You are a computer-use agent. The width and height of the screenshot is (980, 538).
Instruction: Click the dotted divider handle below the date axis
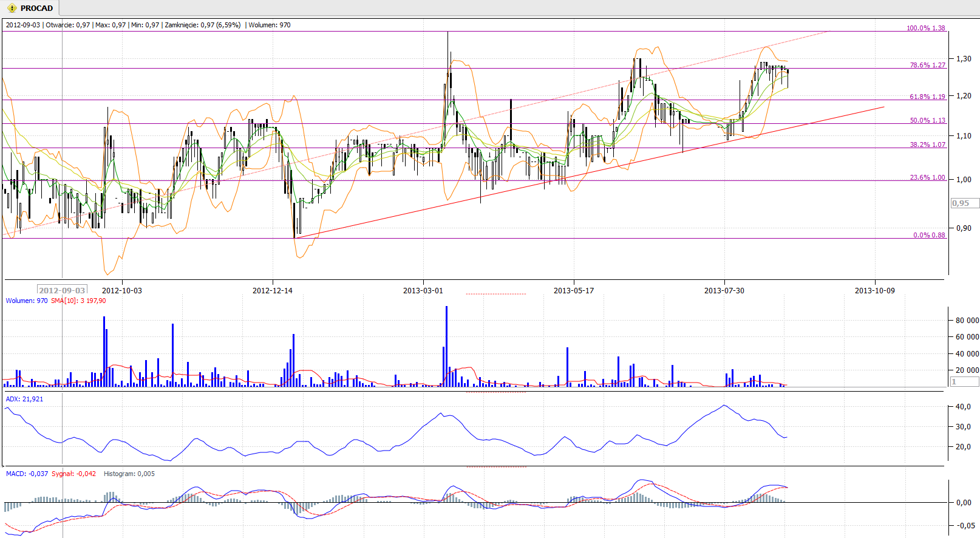point(496,294)
